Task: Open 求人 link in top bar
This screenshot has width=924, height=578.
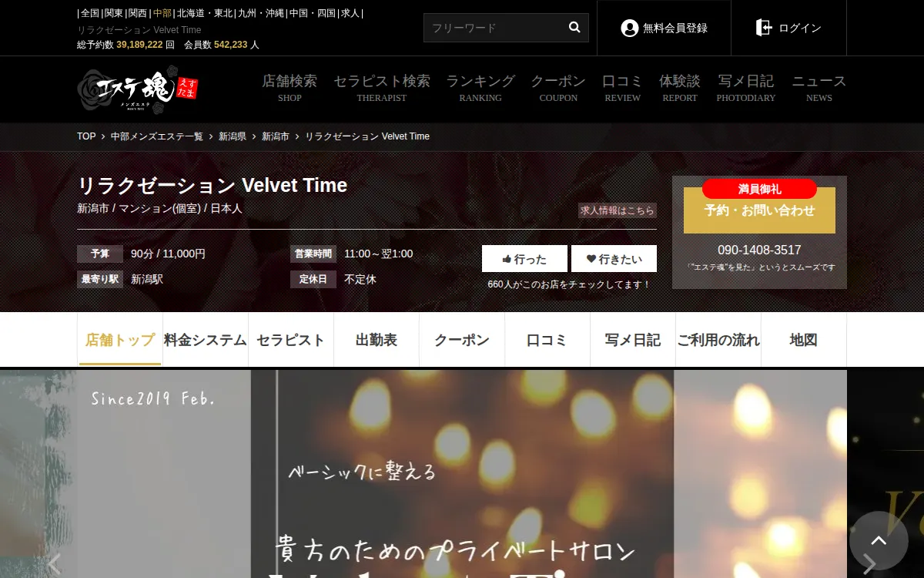Action: [350, 13]
